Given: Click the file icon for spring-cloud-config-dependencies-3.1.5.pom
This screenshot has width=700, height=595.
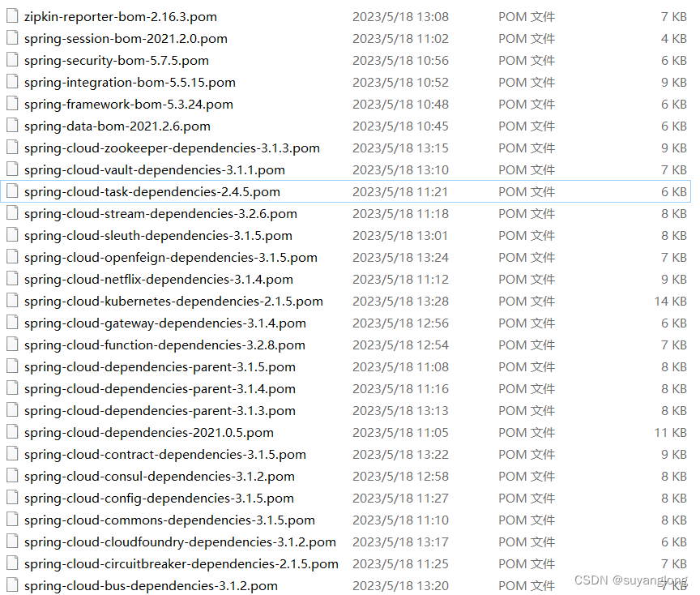Looking at the screenshot, I should (12, 498).
